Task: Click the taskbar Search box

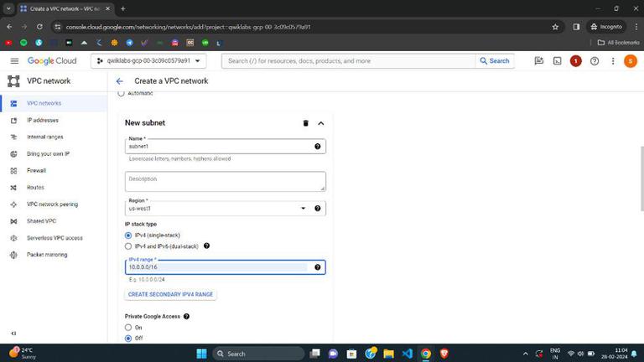Action: [258, 354]
